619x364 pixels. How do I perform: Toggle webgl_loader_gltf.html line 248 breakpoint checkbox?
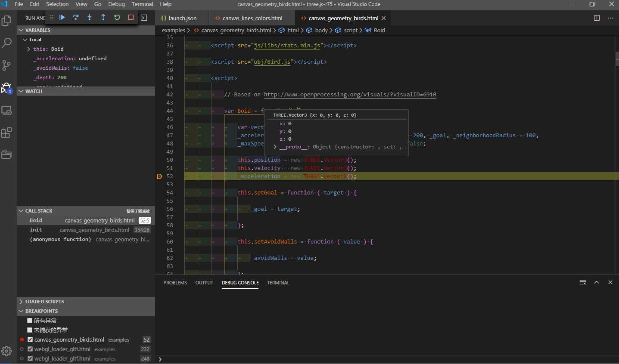pyautogui.click(x=30, y=358)
